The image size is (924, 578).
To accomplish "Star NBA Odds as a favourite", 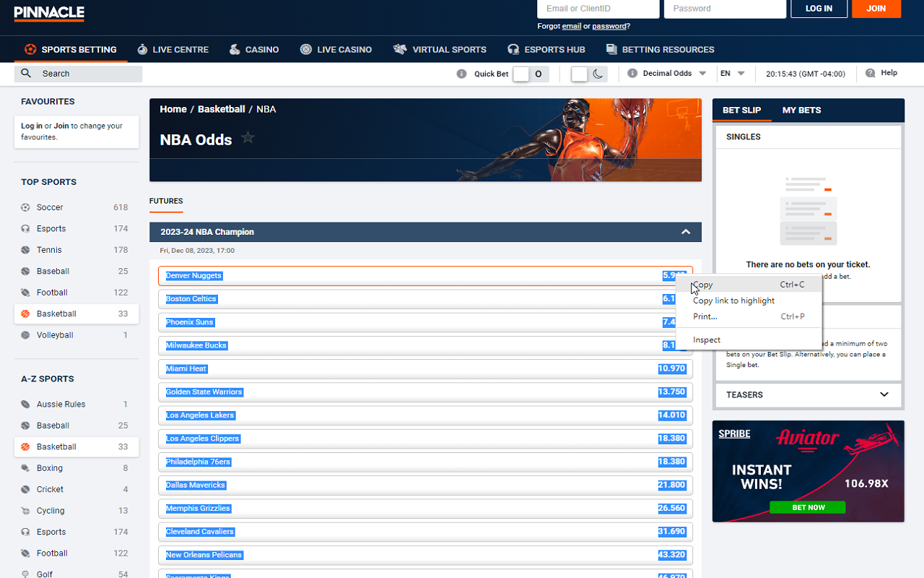I will point(248,137).
